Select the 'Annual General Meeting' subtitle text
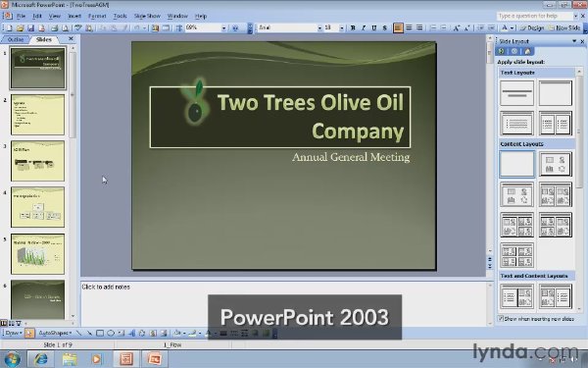 coord(351,157)
